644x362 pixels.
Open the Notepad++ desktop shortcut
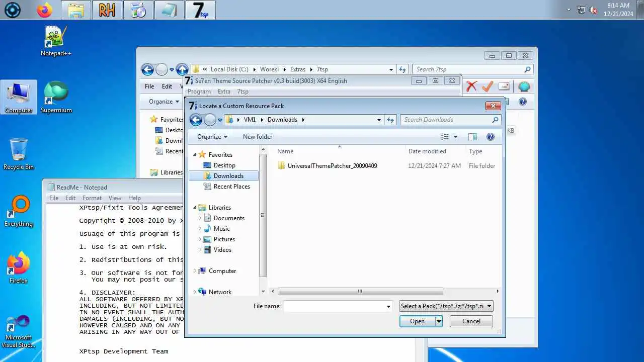[x=56, y=41]
